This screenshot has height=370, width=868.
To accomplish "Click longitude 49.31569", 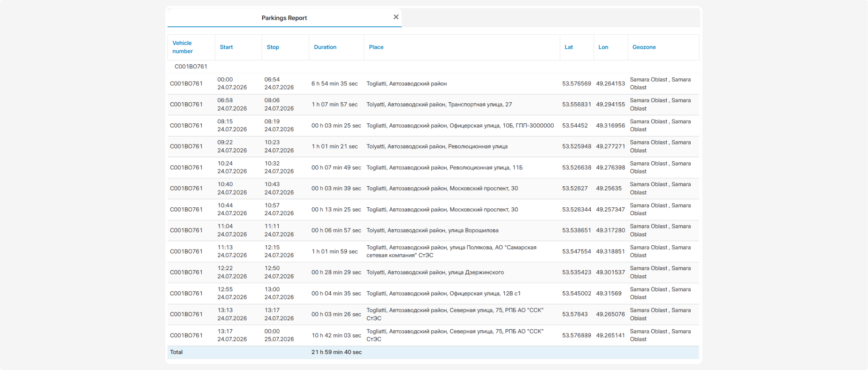I will point(609,294).
